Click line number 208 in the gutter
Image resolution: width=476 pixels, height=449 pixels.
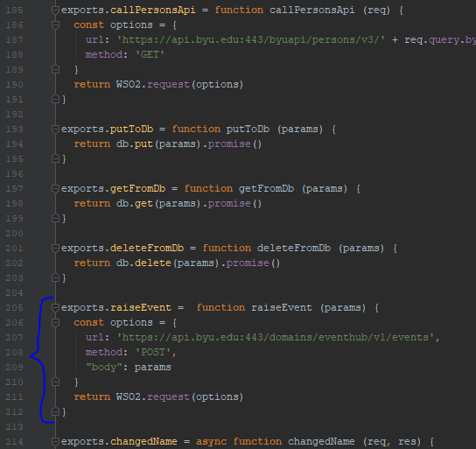tap(14, 353)
